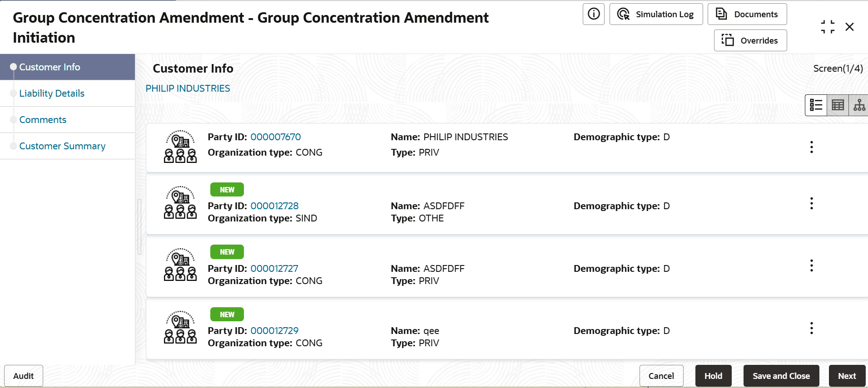
Task: Click the information icon in header
Action: pyautogui.click(x=593, y=14)
